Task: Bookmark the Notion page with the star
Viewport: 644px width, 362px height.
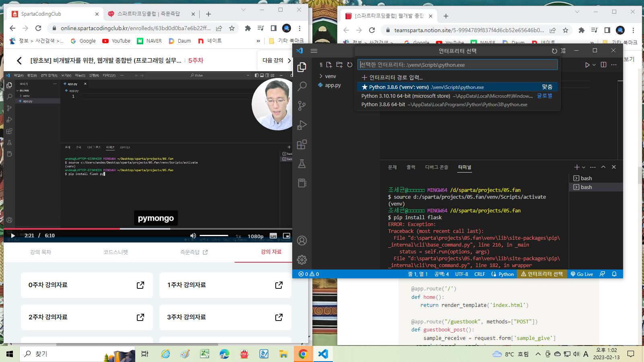Action: [566, 30]
